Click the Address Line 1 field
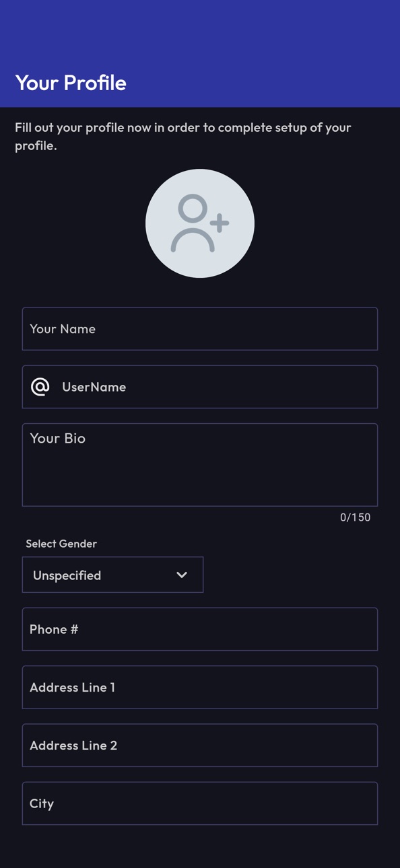 pyautogui.click(x=200, y=687)
